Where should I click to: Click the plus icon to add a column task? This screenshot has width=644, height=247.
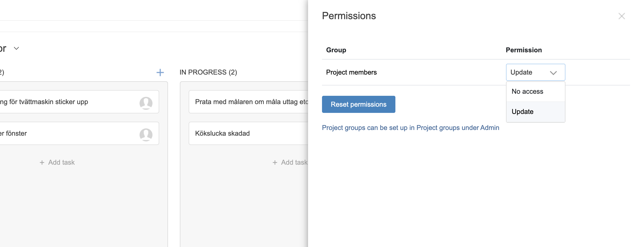coord(160,72)
